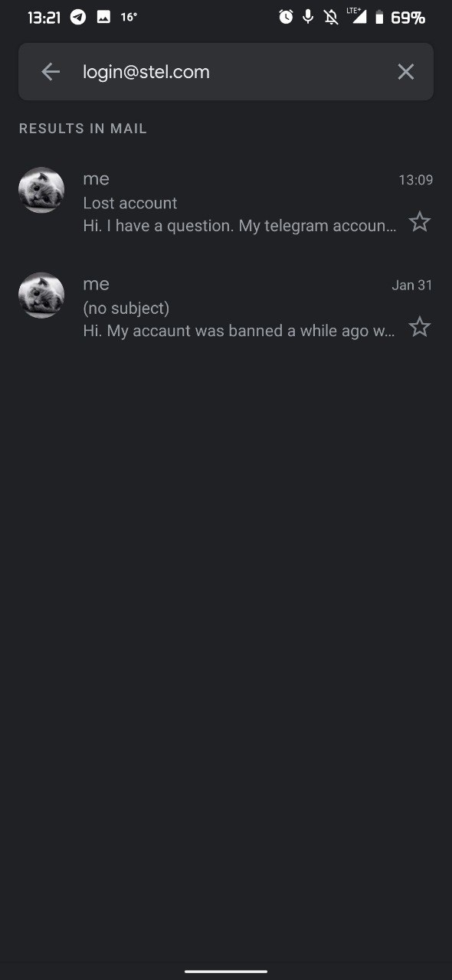The image size is (452, 980).
Task: Open the message preview about telegram account
Action: (240, 226)
